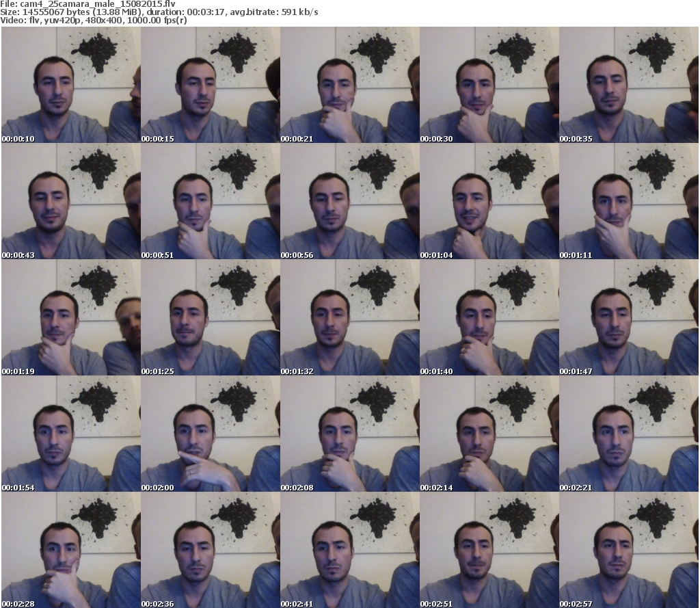The height and width of the screenshot is (608, 700).
Task: Select the thumbnail stamped 00:00:21
Action: 350,85
